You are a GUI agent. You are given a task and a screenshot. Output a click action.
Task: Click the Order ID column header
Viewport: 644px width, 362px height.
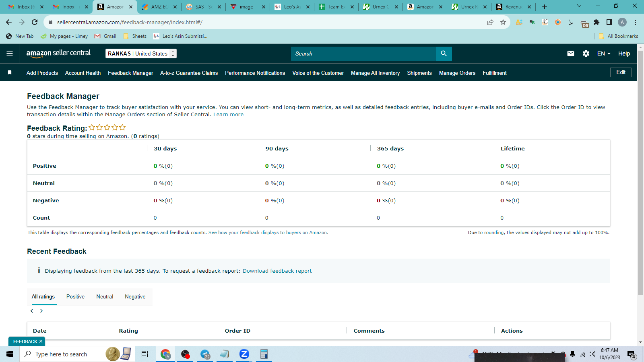click(237, 331)
